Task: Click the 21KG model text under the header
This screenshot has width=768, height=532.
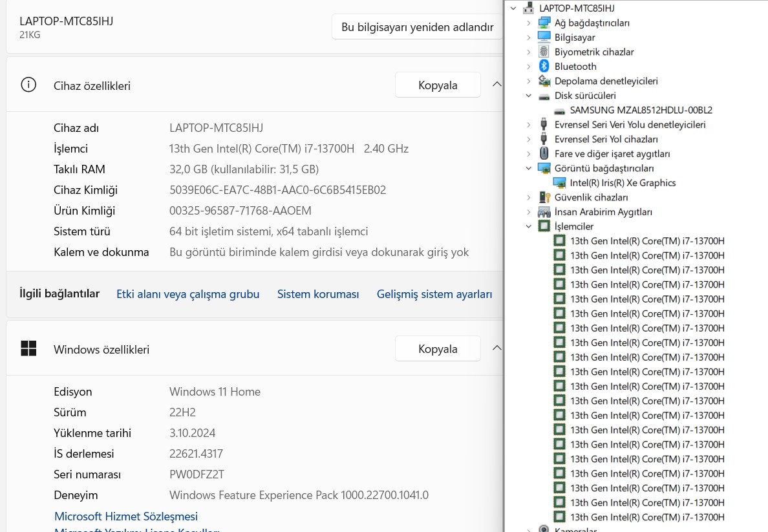Action: pos(30,35)
